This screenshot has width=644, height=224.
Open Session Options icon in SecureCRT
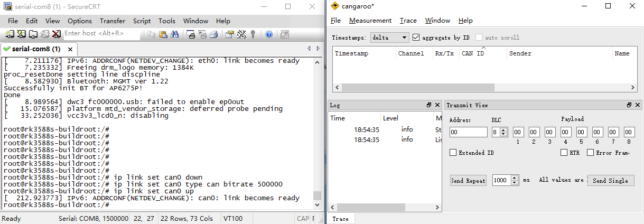click(230, 34)
